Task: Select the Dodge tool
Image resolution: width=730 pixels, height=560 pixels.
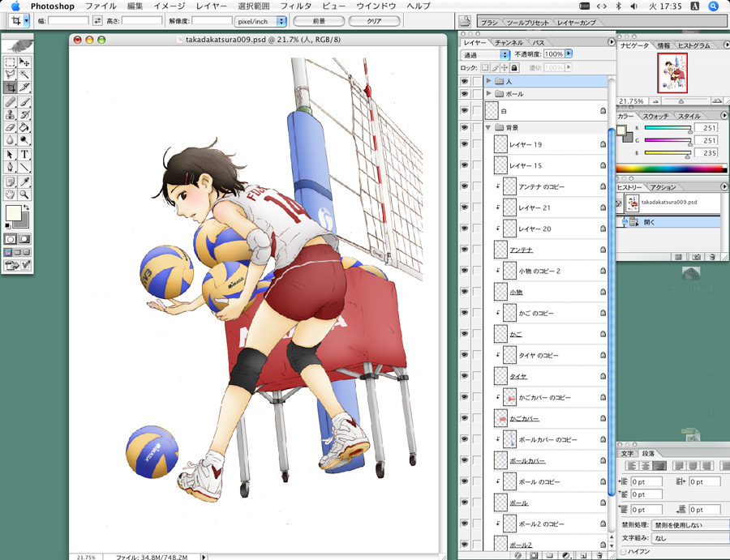Action: [24, 139]
